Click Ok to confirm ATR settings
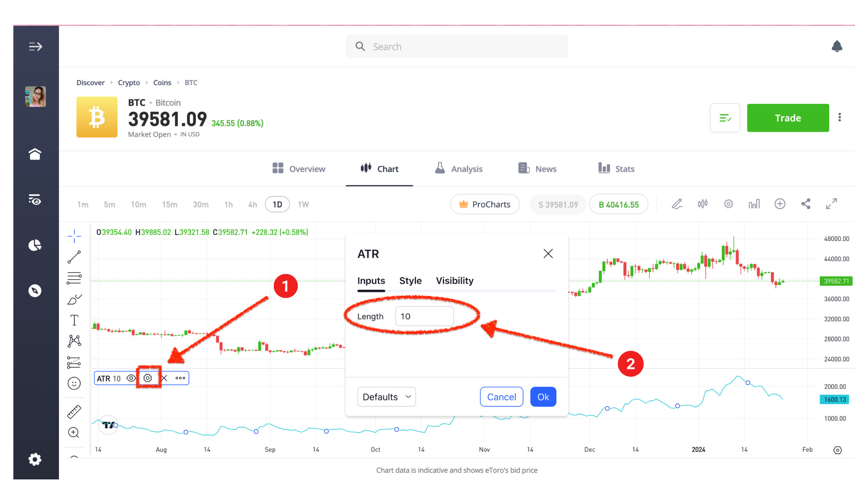 543,397
